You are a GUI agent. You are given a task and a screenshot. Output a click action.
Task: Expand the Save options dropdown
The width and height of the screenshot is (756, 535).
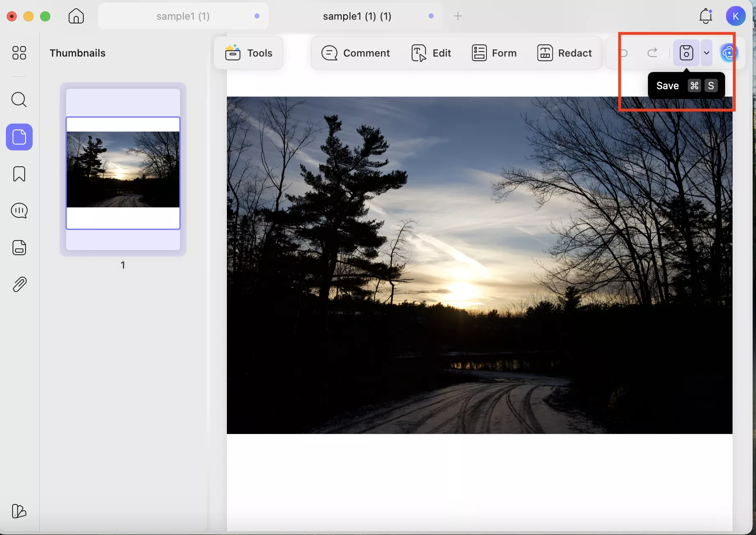click(707, 53)
